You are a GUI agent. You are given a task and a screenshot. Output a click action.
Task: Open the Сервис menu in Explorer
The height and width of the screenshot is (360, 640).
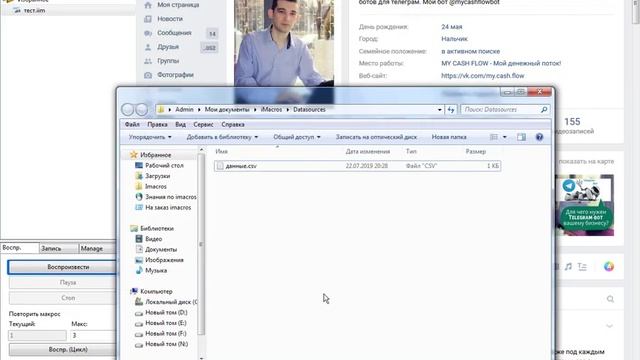[203, 124]
